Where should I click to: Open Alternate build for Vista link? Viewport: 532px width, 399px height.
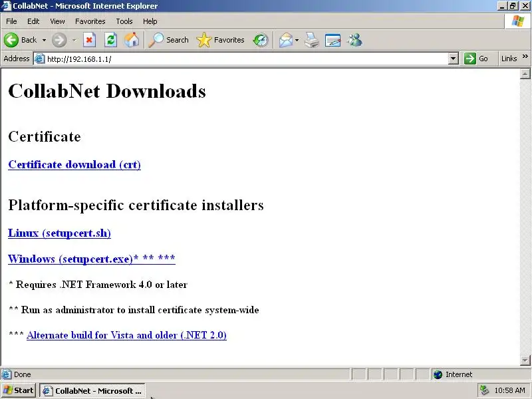(x=126, y=335)
